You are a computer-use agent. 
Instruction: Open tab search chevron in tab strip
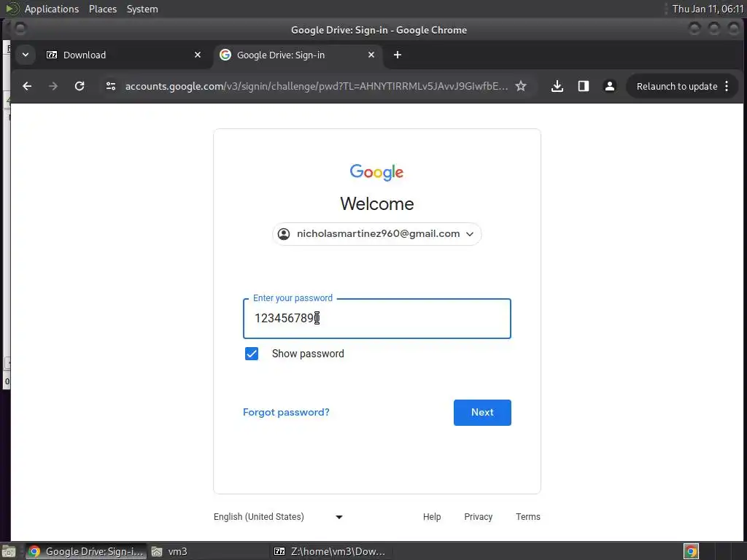click(x=26, y=55)
